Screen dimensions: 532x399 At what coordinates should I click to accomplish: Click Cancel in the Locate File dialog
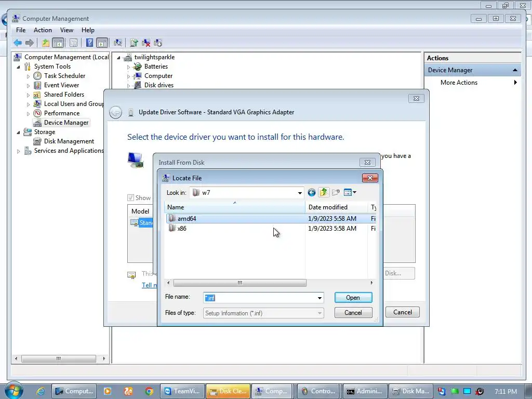point(353,312)
